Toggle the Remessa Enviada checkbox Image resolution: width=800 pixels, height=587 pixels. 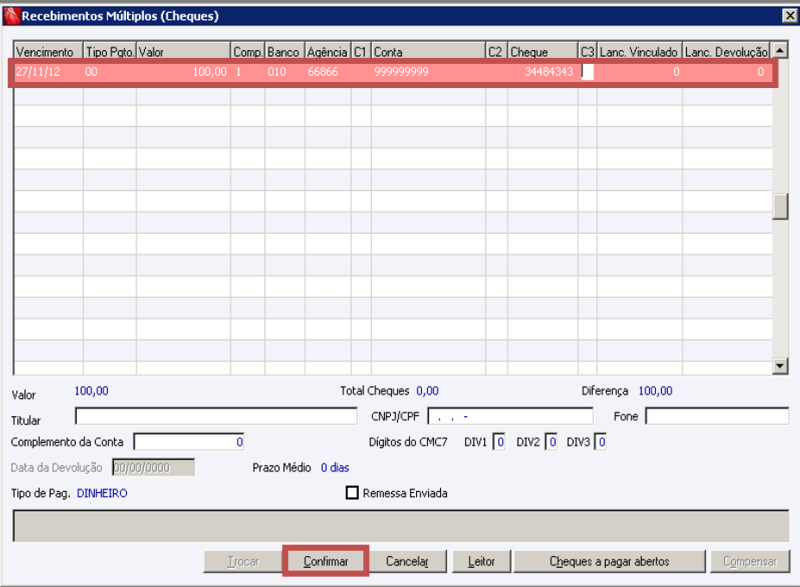(352, 493)
